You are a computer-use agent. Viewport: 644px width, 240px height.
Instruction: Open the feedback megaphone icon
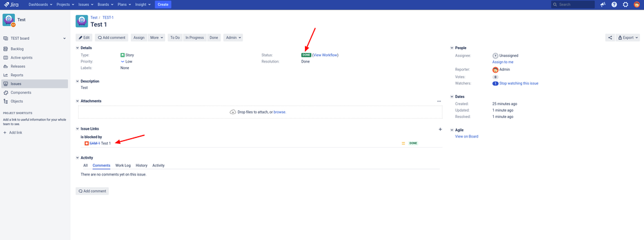603,5
